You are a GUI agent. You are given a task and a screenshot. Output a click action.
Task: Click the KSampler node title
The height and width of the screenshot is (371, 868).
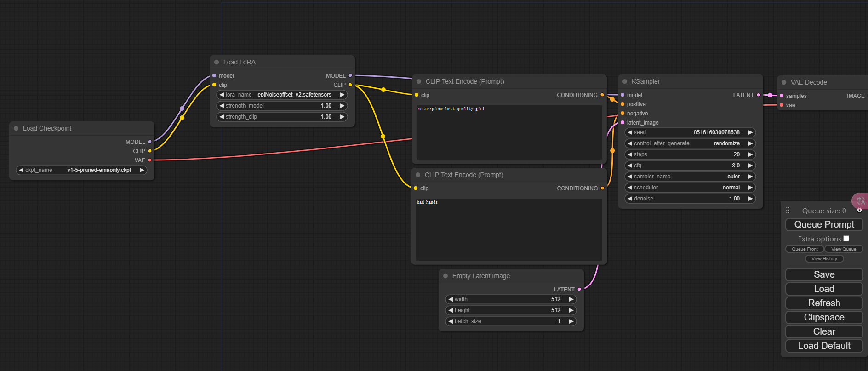(645, 81)
